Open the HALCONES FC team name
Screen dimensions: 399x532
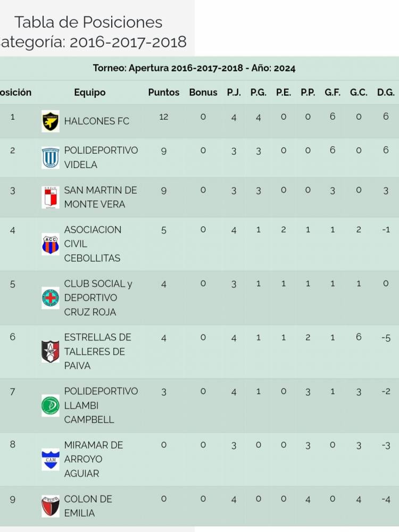click(96, 121)
